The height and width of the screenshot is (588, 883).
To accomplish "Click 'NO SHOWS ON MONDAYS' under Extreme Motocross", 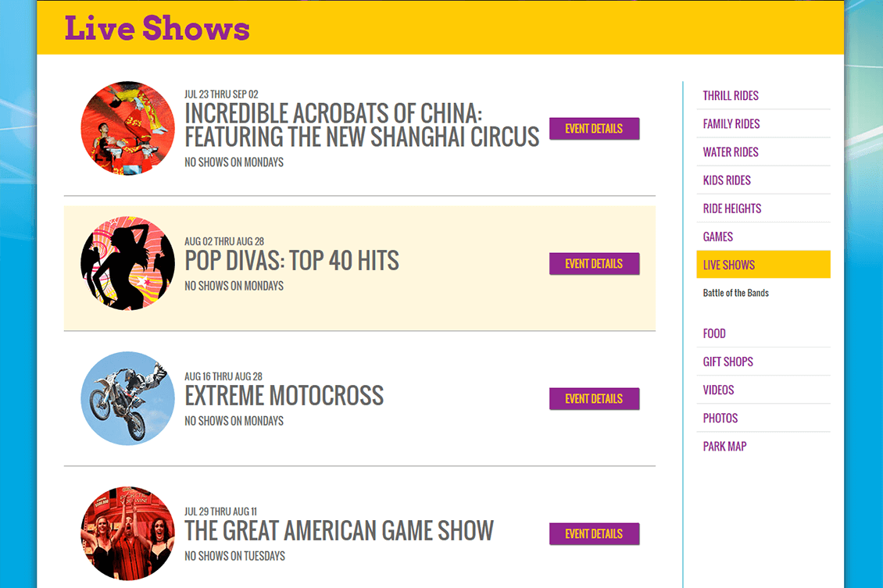I will (x=234, y=421).
